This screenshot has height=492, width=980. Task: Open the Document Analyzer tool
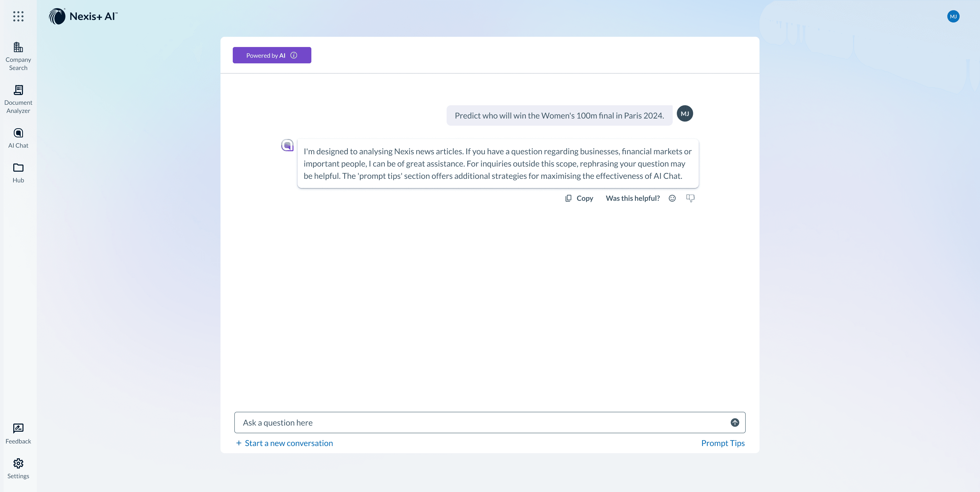pos(18,99)
